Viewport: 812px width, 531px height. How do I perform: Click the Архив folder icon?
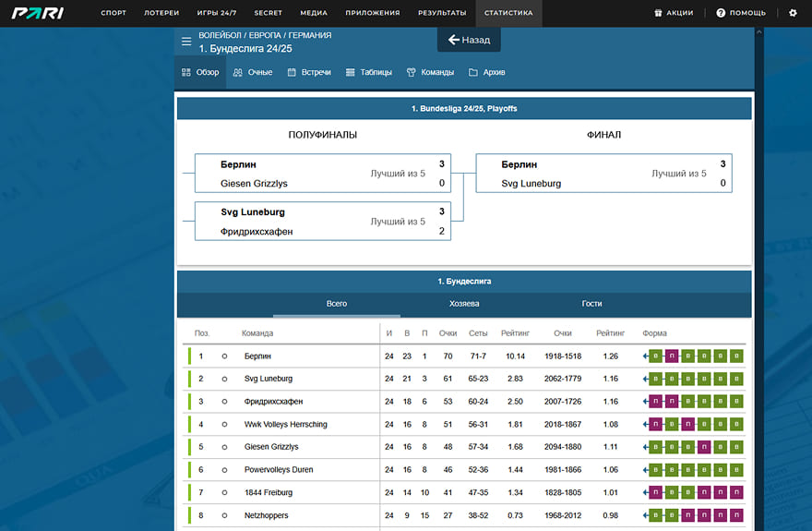pos(472,73)
